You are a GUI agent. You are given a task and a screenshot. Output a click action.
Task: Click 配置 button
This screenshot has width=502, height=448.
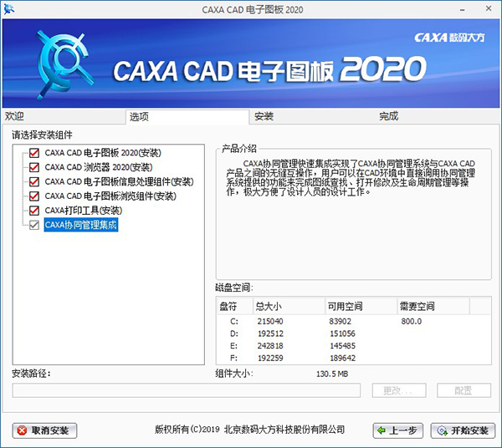point(464,390)
